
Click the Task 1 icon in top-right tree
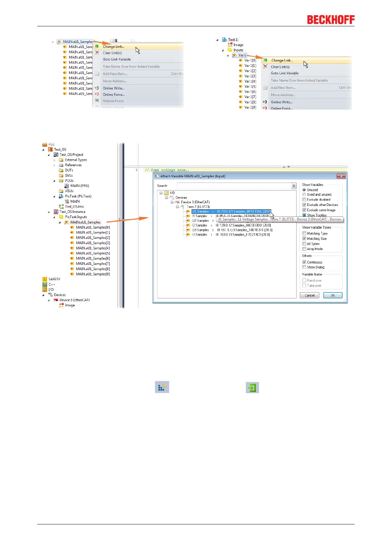point(224,39)
